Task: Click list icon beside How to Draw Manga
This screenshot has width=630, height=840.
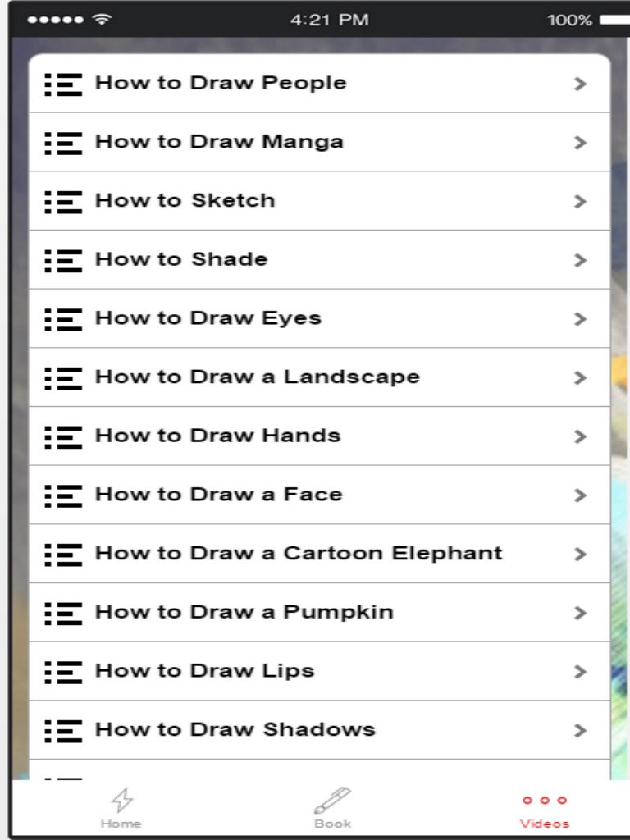Action: 63,143
